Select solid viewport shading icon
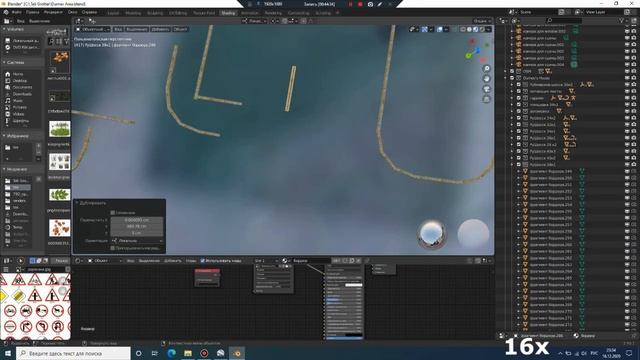The height and width of the screenshot is (360, 640). 469,29
